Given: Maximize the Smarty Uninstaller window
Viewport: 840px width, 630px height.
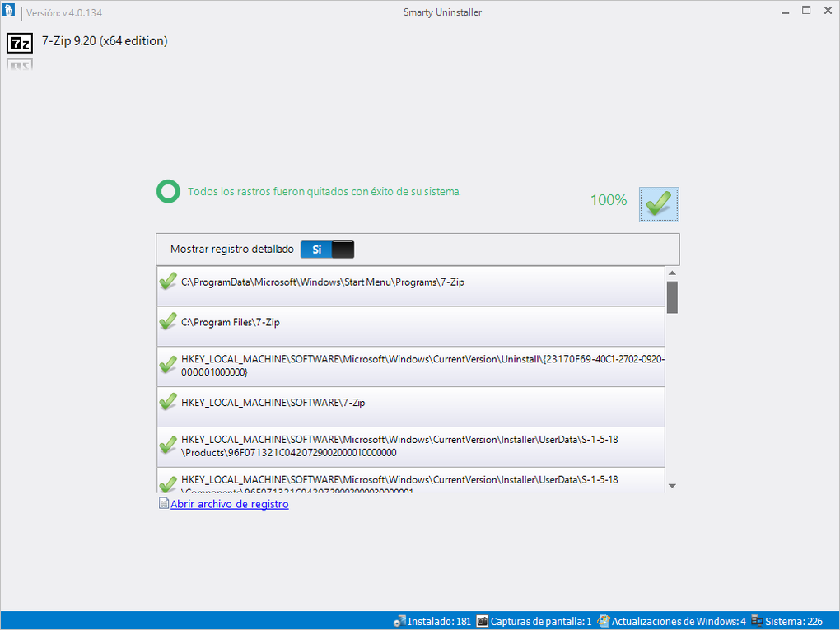Looking at the screenshot, I should (806, 11).
